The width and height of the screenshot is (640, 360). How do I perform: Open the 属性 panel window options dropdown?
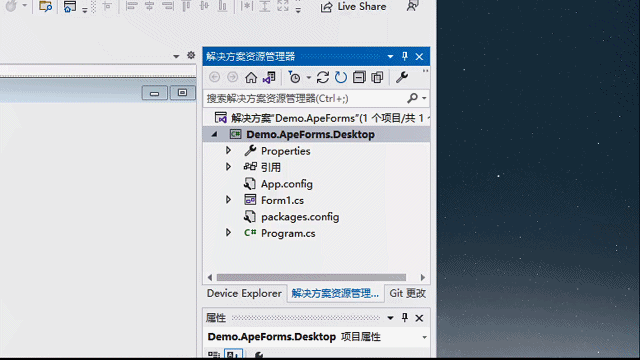pyautogui.click(x=390, y=318)
